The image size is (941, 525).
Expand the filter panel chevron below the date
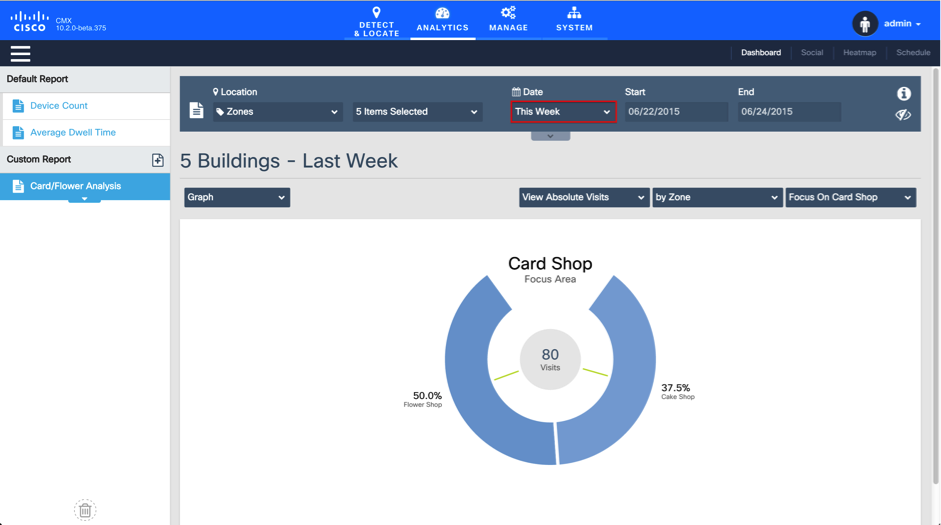pyautogui.click(x=550, y=136)
